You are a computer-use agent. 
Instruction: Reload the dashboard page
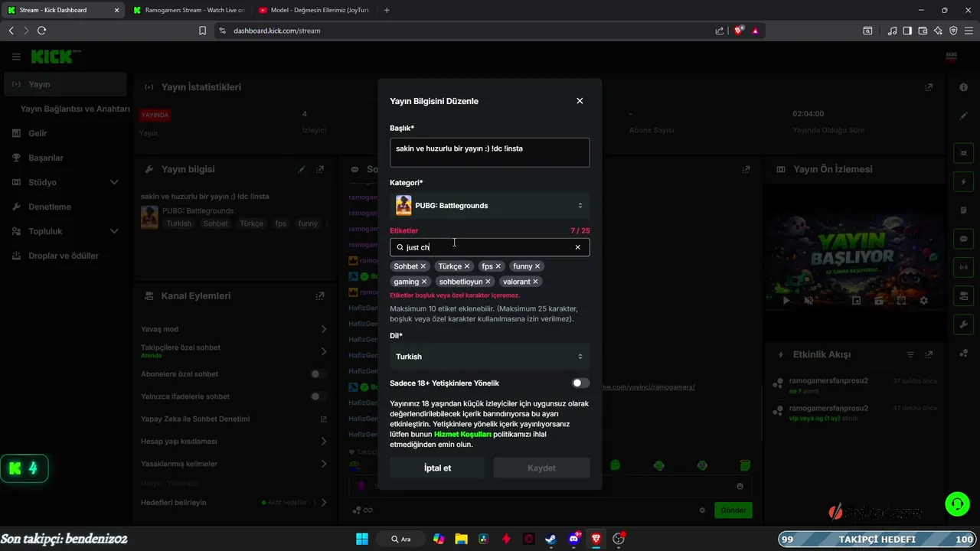[41, 31]
